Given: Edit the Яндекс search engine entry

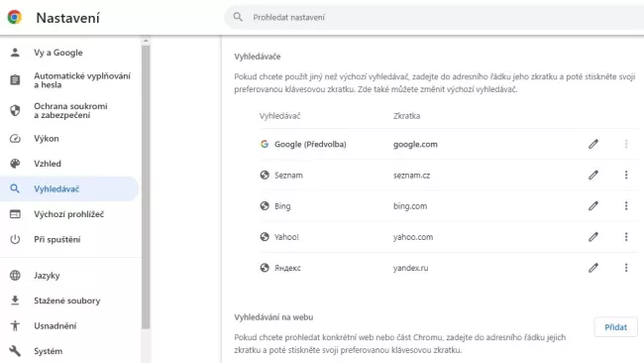Looking at the screenshot, I should point(593,268).
